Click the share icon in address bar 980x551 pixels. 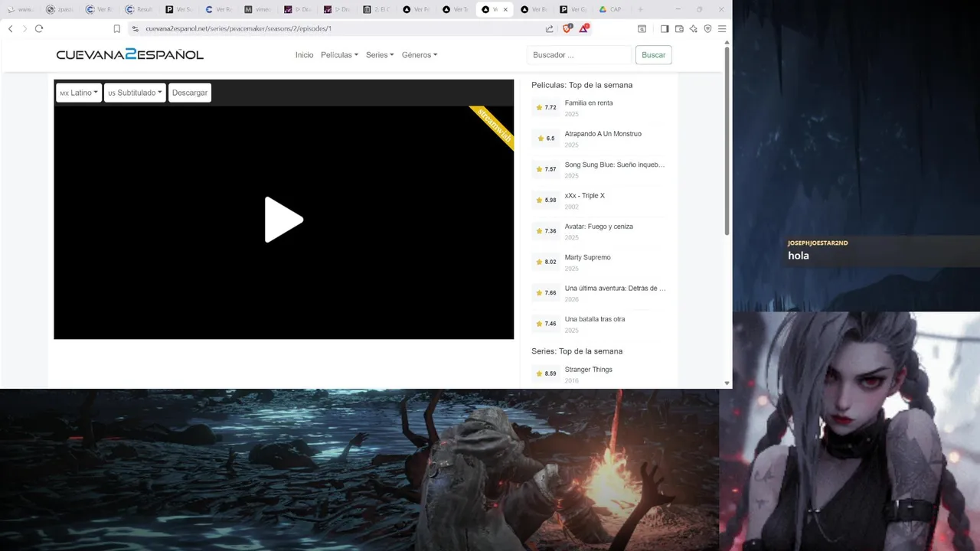point(549,29)
